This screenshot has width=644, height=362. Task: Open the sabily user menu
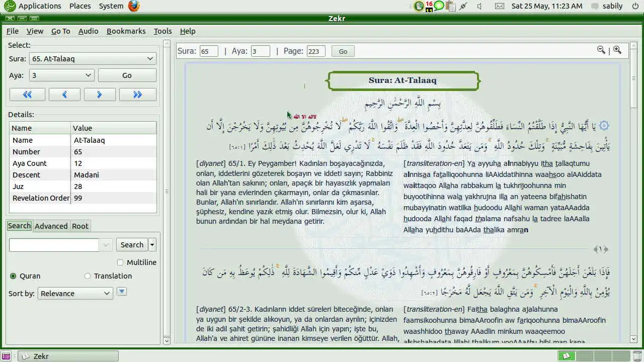coord(607,6)
